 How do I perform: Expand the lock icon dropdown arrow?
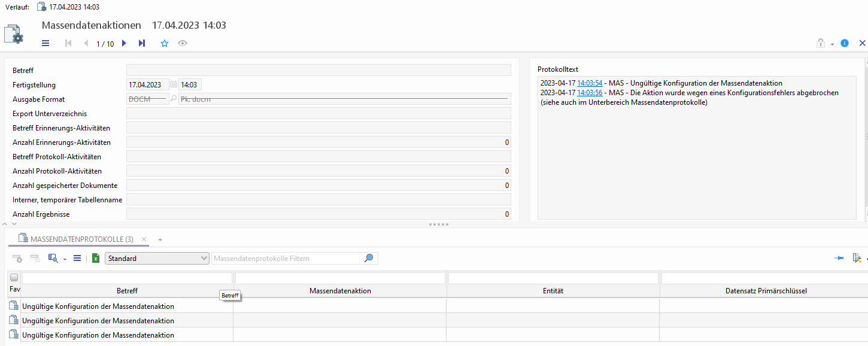coord(832,44)
